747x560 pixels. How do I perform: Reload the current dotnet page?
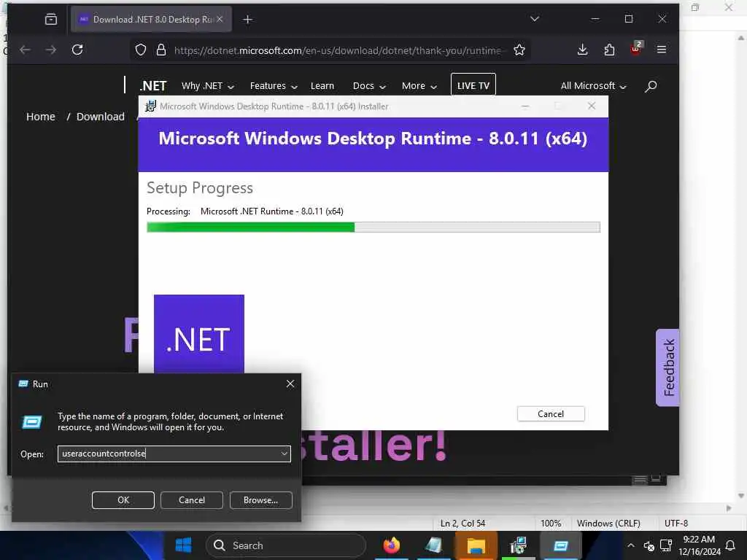pos(77,50)
